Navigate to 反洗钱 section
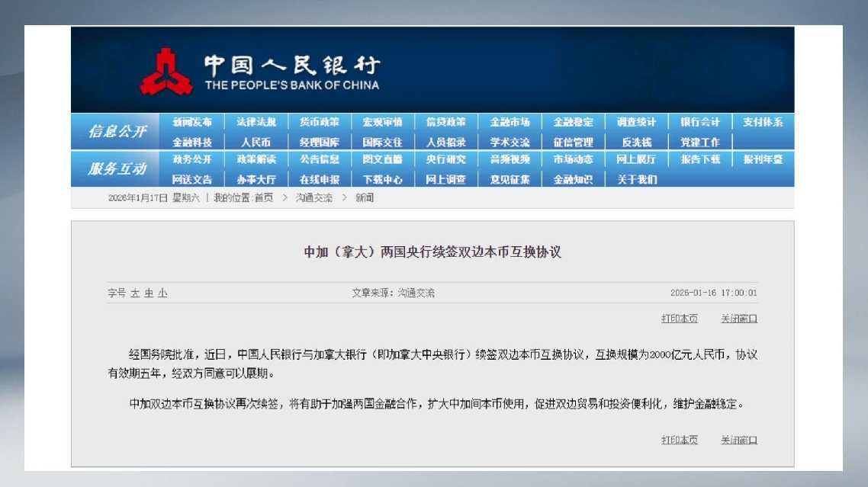This screenshot has height=487, width=868. click(636, 143)
